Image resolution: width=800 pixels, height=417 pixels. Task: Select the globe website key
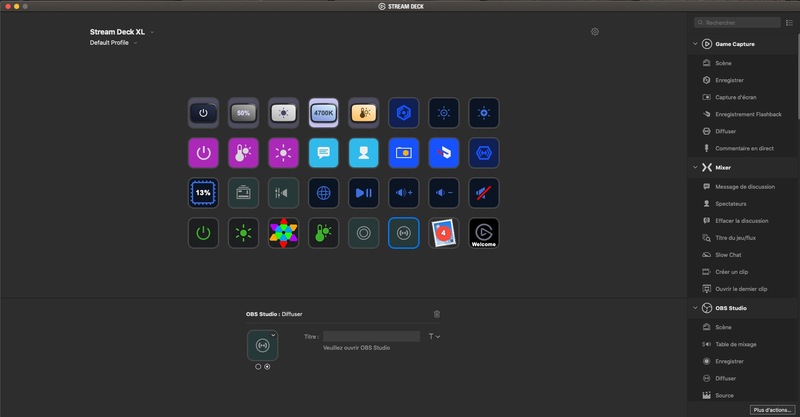click(323, 193)
